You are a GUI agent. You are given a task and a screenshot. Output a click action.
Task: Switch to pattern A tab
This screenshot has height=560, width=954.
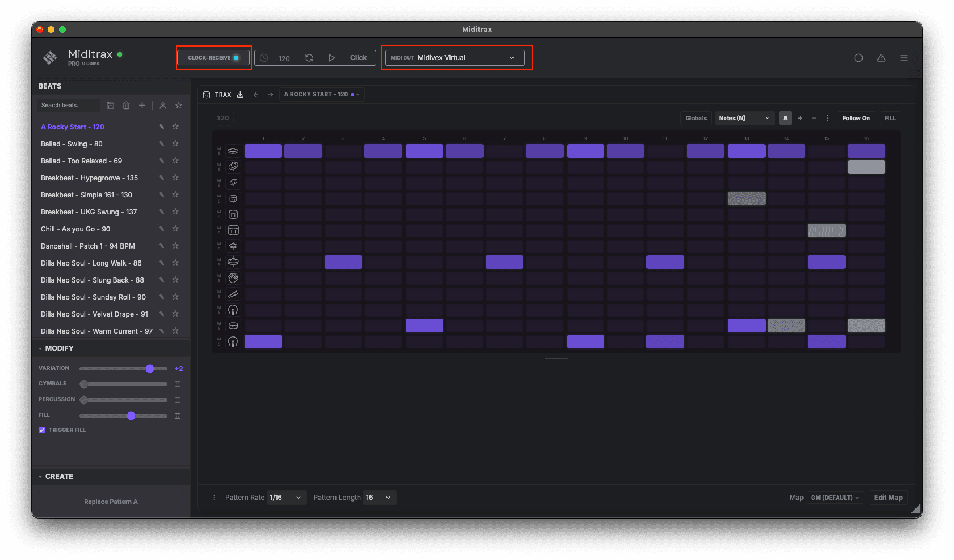pos(785,118)
